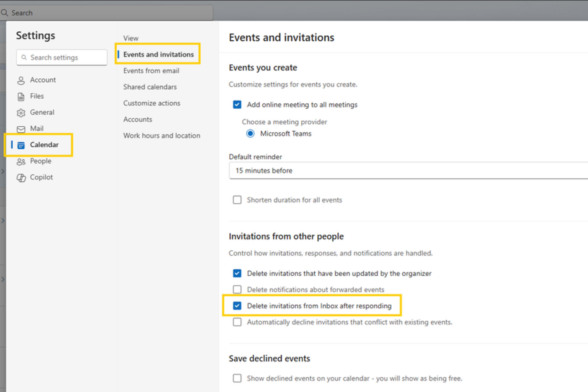Open Customize actions settings
This screenshot has width=588, height=392.
click(x=152, y=103)
